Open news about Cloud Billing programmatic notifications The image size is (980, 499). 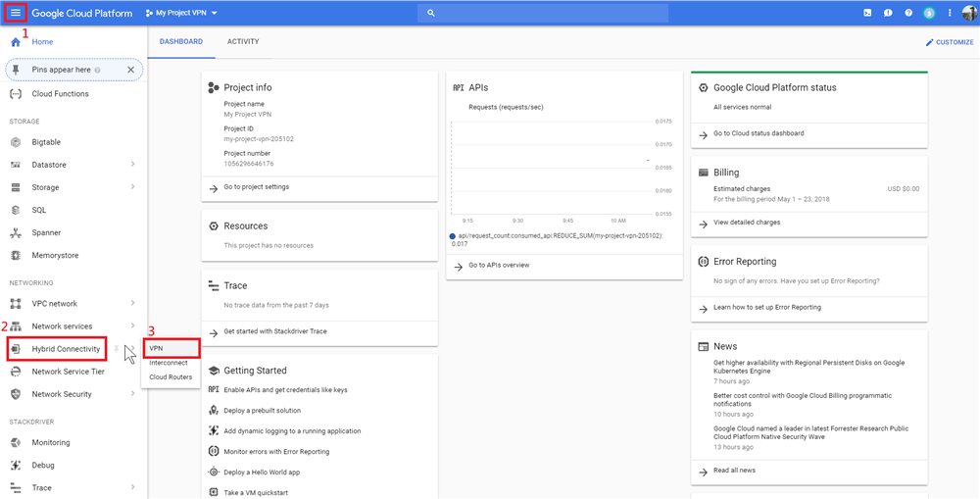click(803, 400)
